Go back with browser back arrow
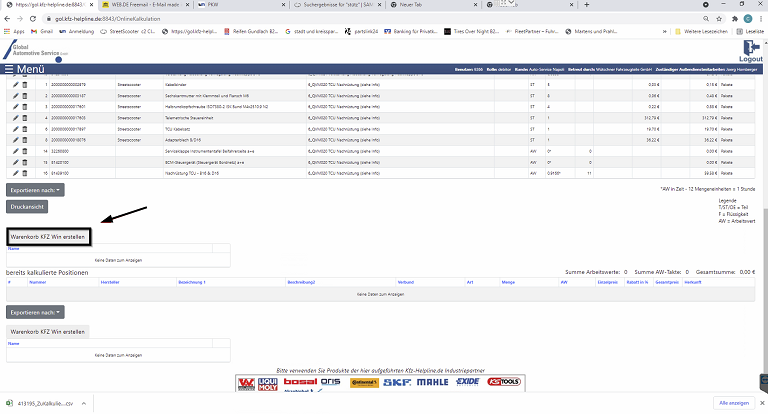The width and height of the screenshot is (768, 414). pyautogui.click(x=7, y=19)
